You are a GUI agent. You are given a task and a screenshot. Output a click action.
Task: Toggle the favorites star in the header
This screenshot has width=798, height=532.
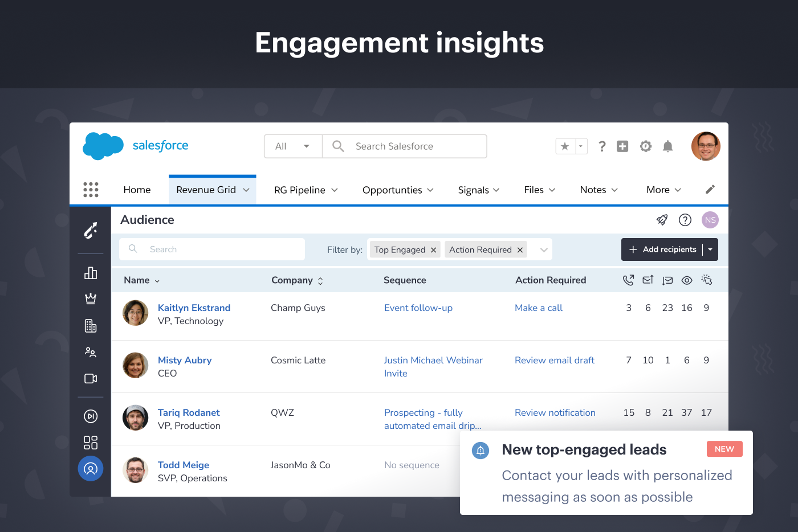click(564, 146)
